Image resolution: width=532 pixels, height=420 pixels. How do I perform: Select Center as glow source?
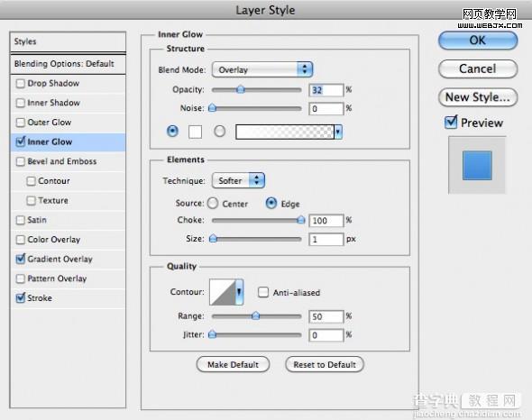click(x=213, y=203)
